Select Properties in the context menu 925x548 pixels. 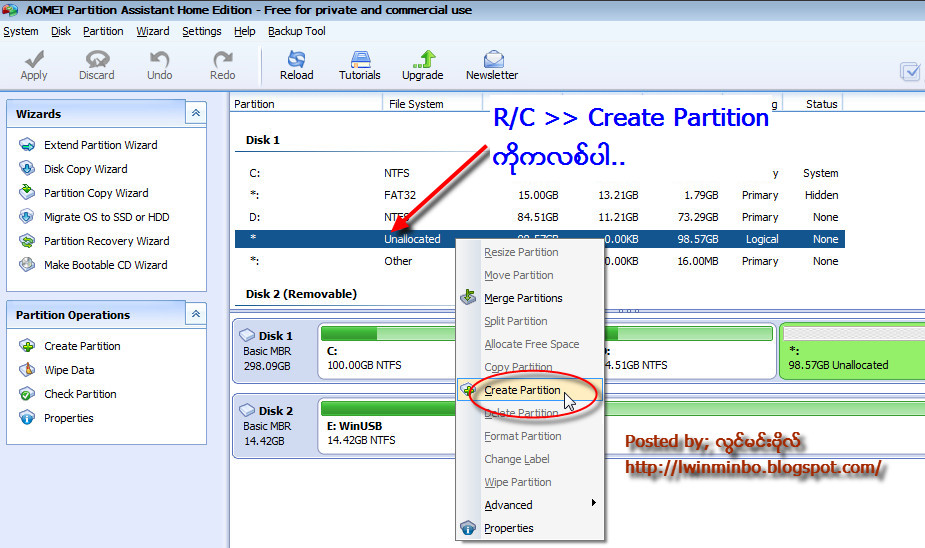[x=530, y=528]
